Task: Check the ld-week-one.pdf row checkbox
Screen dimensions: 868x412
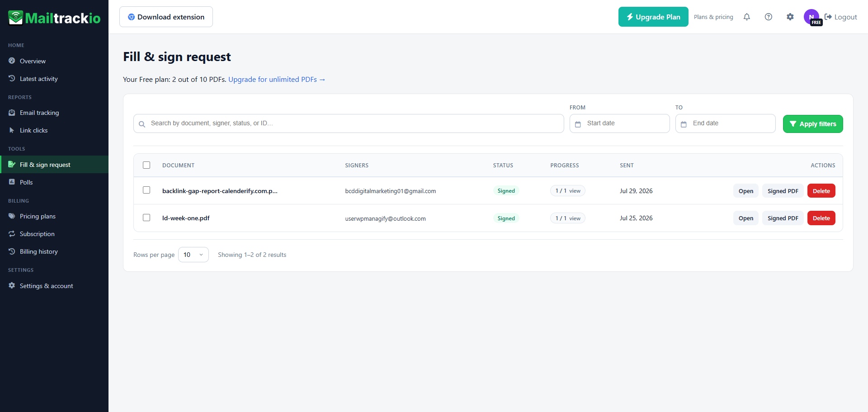Action: [146, 218]
